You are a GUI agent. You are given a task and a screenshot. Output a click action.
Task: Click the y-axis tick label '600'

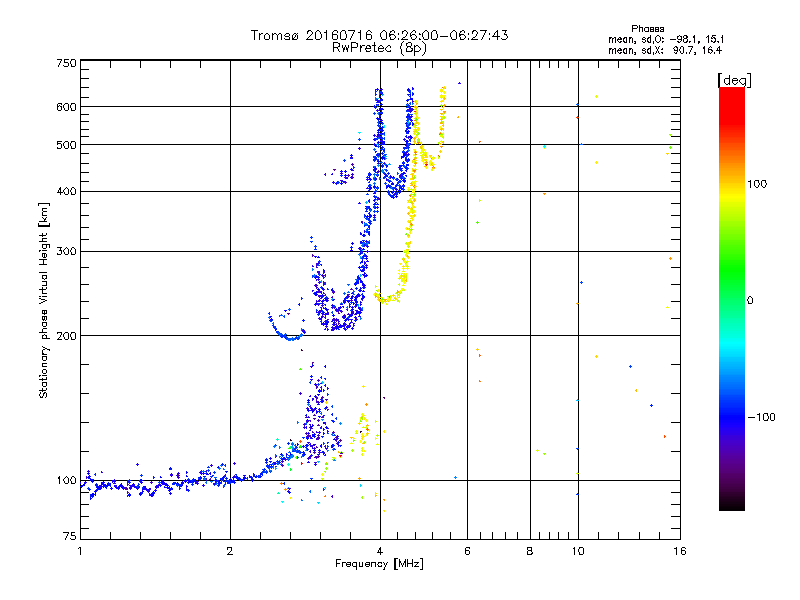[x=66, y=107]
